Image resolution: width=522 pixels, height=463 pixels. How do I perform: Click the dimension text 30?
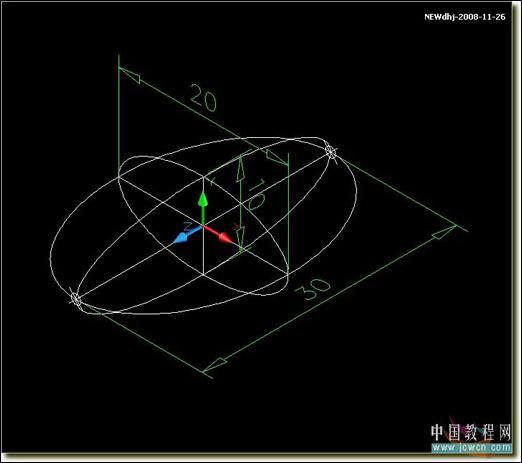click(313, 289)
